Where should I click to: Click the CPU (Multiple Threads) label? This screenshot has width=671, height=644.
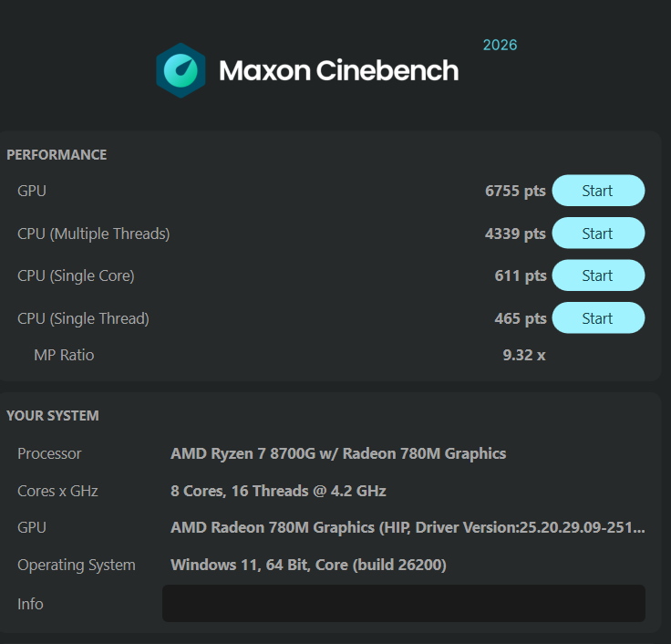(93, 234)
